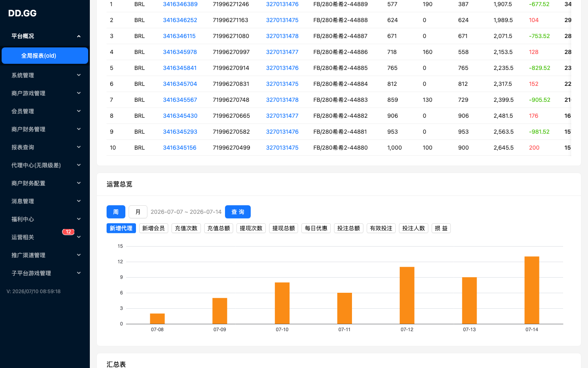
Task: Open link 3416346252 in row 2
Action: click(x=180, y=20)
